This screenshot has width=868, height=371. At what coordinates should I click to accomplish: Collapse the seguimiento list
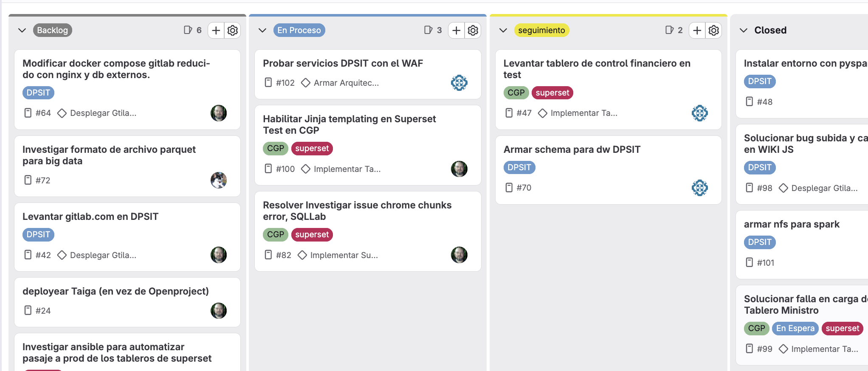[x=503, y=31]
